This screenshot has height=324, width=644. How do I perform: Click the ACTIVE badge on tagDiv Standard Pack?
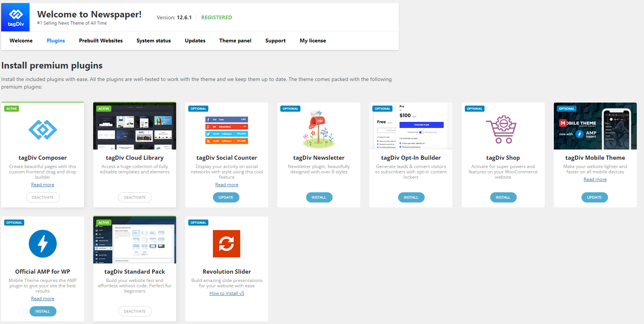click(x=104, y=223)
